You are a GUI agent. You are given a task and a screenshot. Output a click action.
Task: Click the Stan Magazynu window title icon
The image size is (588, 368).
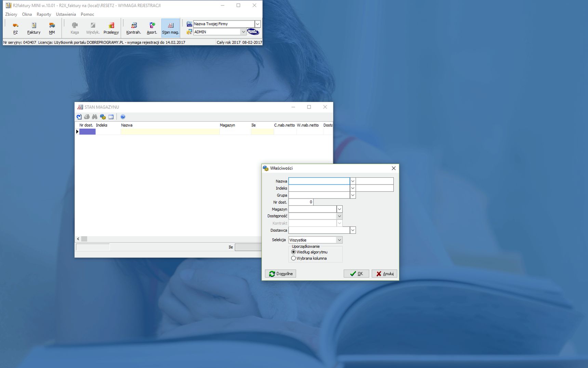click(x=80, y=107)
